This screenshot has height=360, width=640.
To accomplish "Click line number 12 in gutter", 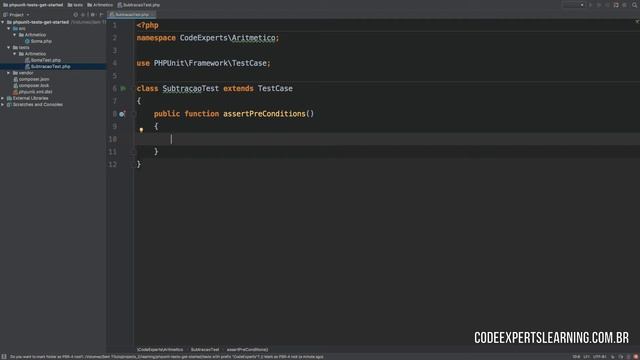I will coord(113,164).
